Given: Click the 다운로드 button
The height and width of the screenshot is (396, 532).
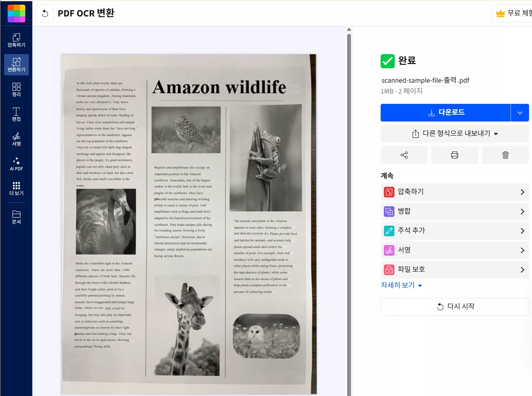Looking at the screenshot, I should point(446,113).
